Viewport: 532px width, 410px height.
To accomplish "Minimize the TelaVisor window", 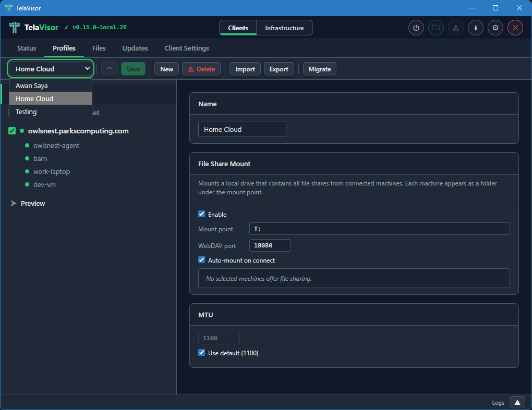I will coord(472,8).
